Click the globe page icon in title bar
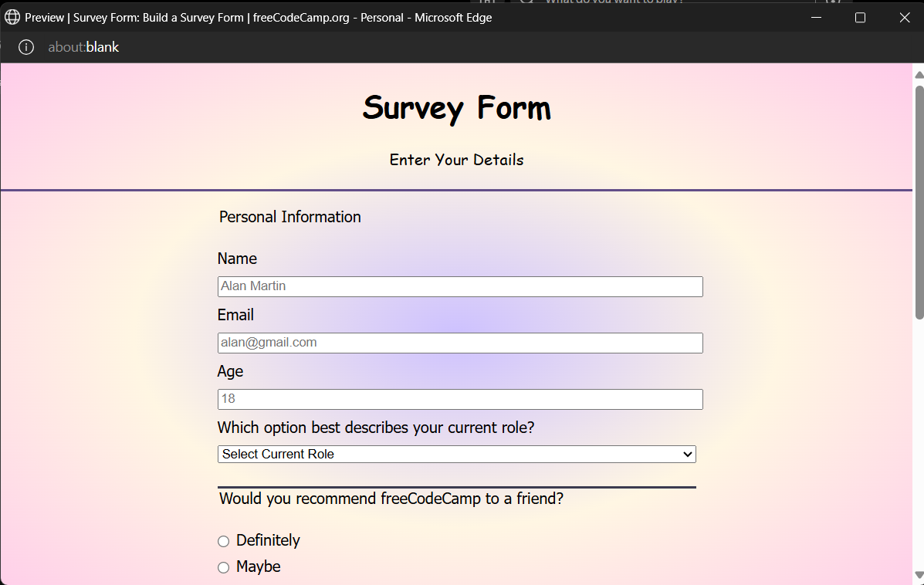 coord(12,17)
